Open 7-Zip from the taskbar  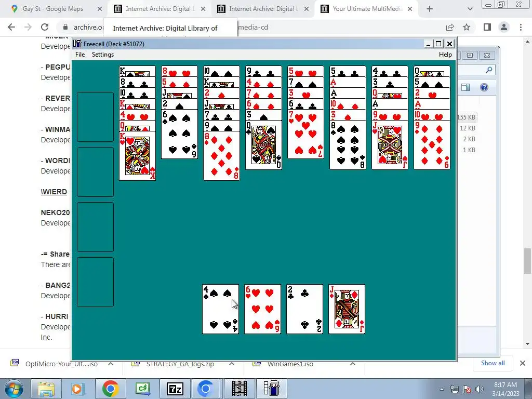pos(175,389)
